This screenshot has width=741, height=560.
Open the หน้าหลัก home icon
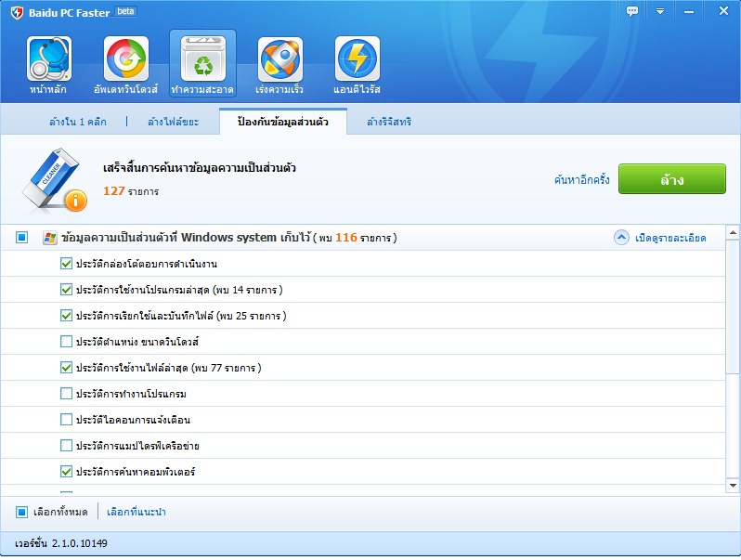pyautogui.click(x=49, y=59)
